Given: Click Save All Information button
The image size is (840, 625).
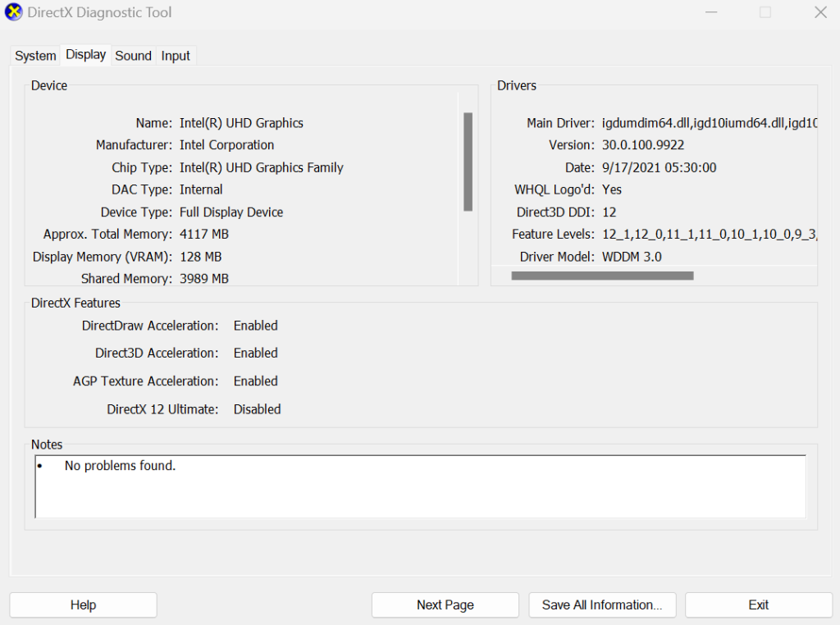Looking at the screenshot, I should (602, 604).
